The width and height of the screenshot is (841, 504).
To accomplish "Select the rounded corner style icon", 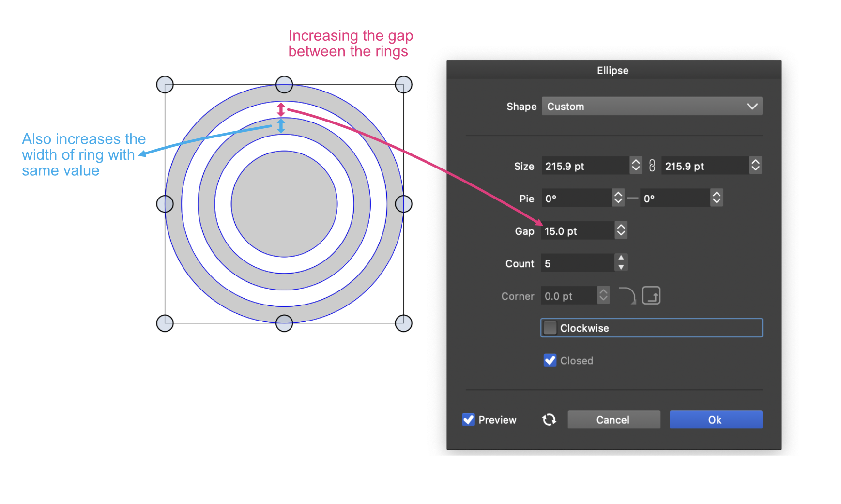I will (627, 295).
